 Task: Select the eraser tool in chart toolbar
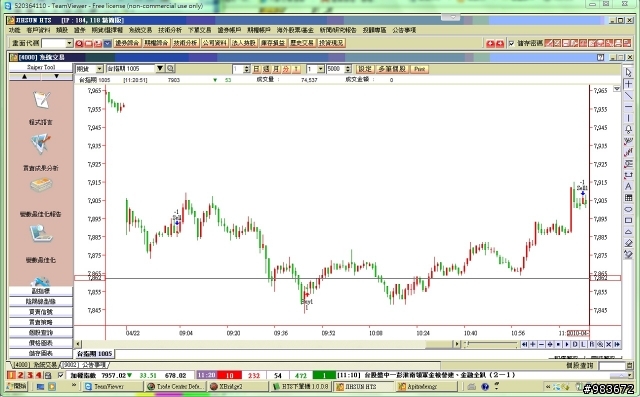click(x=628, y=243)
